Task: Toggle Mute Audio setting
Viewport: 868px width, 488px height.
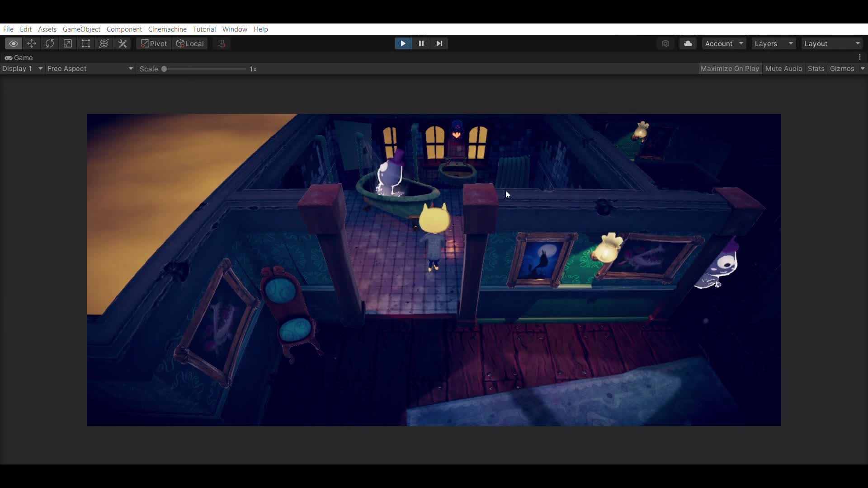Action: point(783,69)
